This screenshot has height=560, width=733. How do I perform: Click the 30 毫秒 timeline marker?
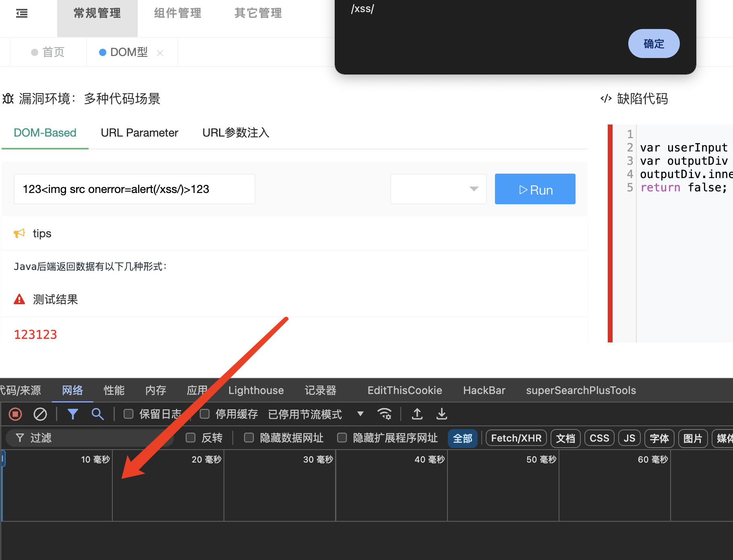318,459
